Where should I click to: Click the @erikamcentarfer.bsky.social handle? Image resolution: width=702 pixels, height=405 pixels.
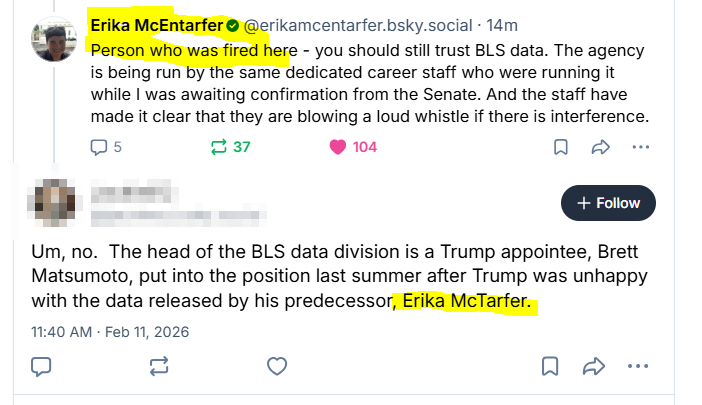coord(334,24)
